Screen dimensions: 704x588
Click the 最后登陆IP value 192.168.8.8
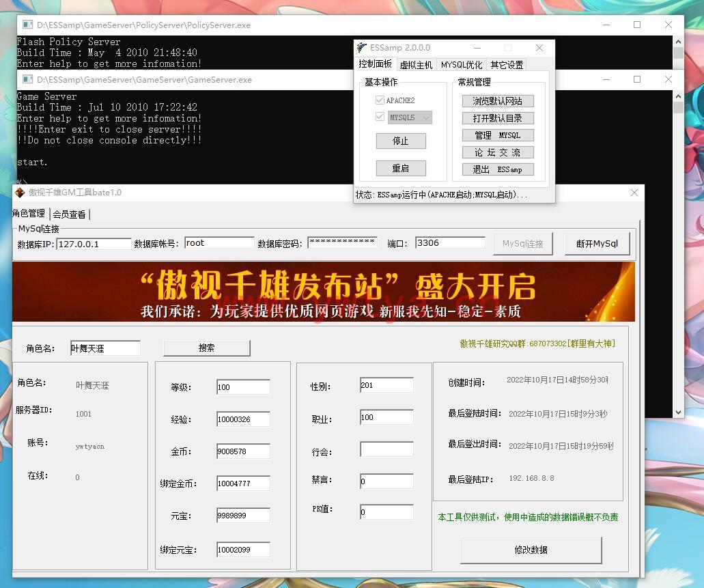[x=532, y=479]
